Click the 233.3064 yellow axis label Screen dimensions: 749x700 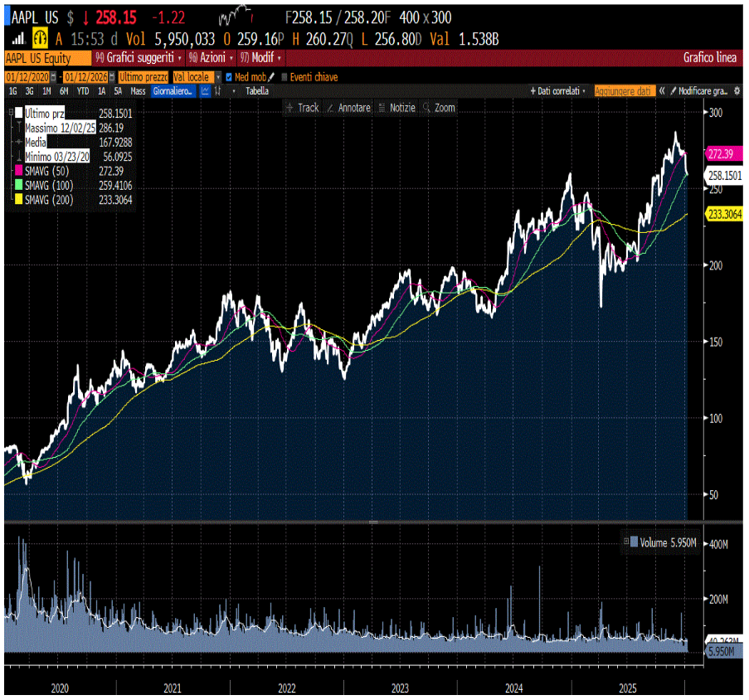pyautogui.click(x=724, y=214)
